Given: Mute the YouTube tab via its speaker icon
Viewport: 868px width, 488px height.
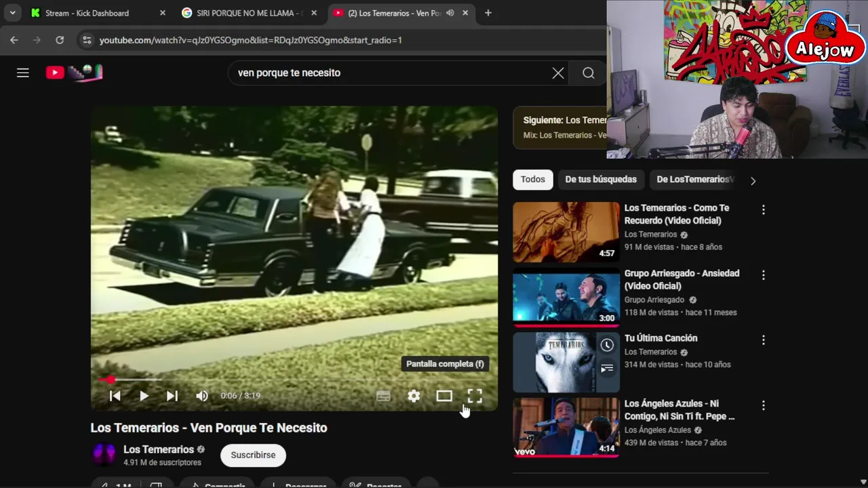Looking at the screenshot, I should click(450, 13).
